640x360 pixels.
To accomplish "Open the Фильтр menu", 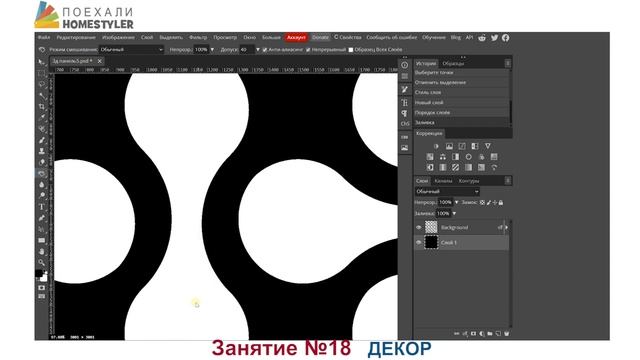I will [x=198, y=37].
